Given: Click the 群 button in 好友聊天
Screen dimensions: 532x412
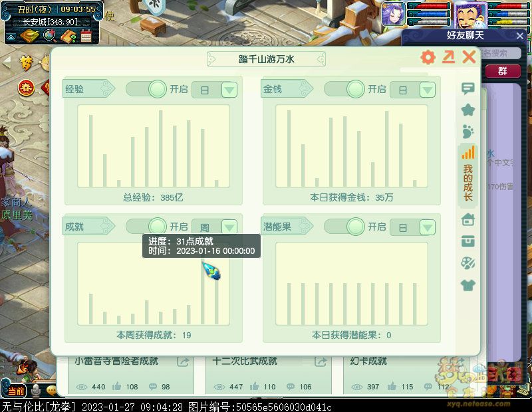Looking at the screenshot, I should 503,71.
